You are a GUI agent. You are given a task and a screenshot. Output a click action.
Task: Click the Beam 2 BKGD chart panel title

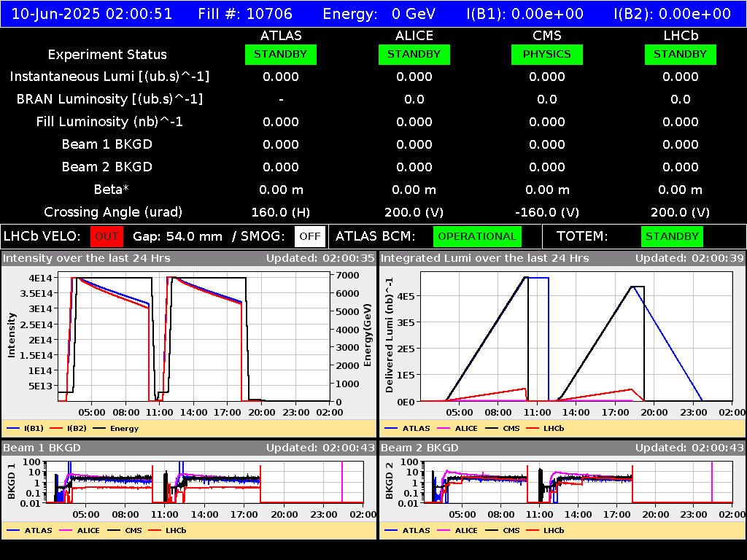[419, 448]
